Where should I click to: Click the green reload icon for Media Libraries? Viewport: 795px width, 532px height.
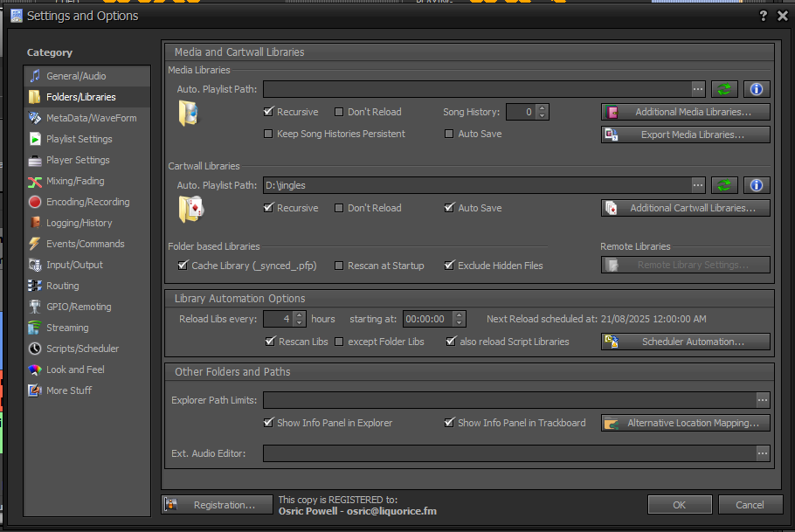pos(724,89)
